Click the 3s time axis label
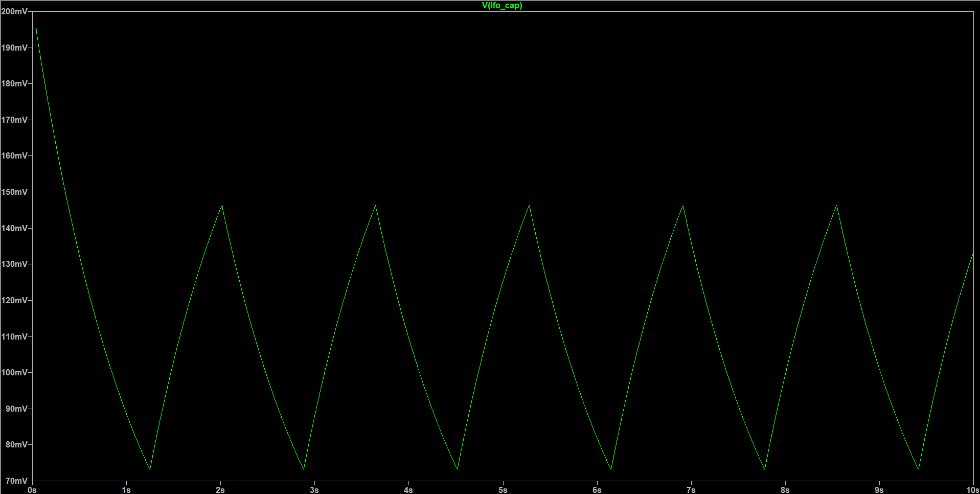980x494 pixels. tap(314, 490)
